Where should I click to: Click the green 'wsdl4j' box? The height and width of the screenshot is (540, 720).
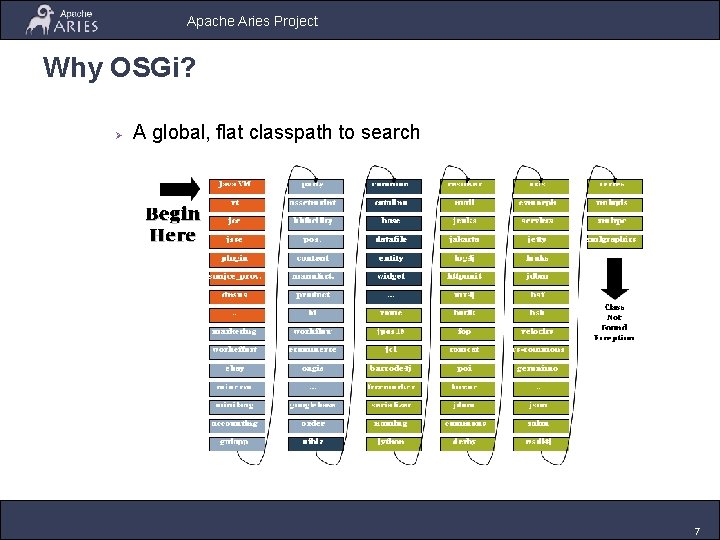coord(541,444)
